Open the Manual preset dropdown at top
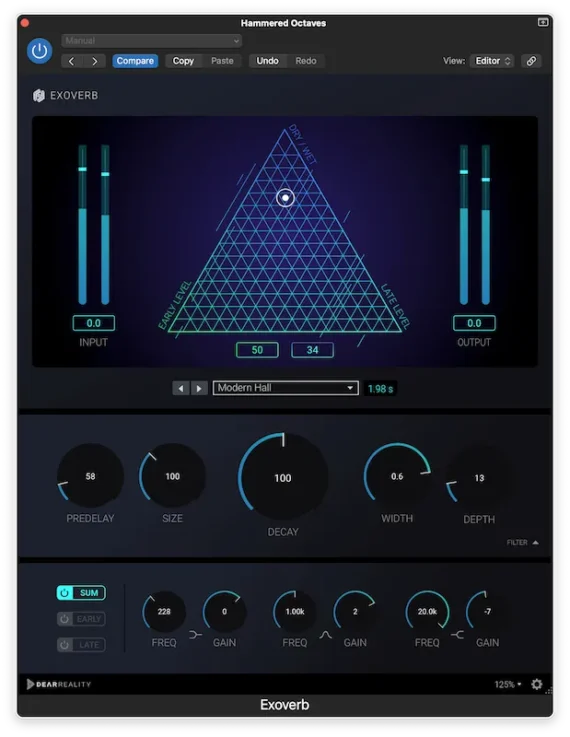The height and width of the screenshot is (737, 570). pos(152,41)
